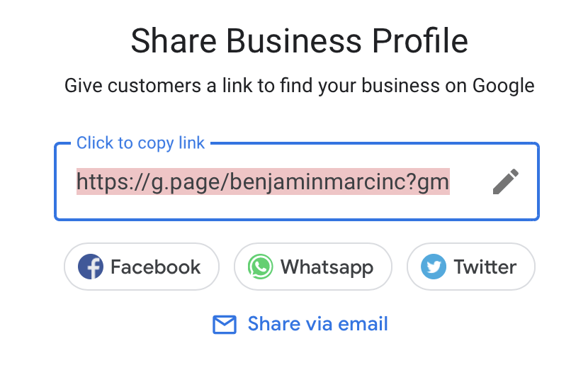The height and width of the screenshot is (380, 588).
Task: Share the profile via Whatsapp
Action: [313, 267]
